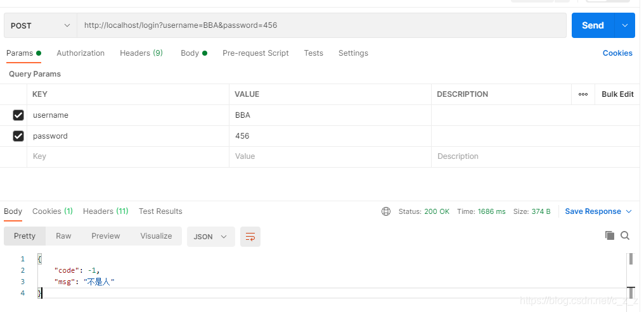Open the POST method dropdown
Screen dimensions: 644x312
coord(41,25)
